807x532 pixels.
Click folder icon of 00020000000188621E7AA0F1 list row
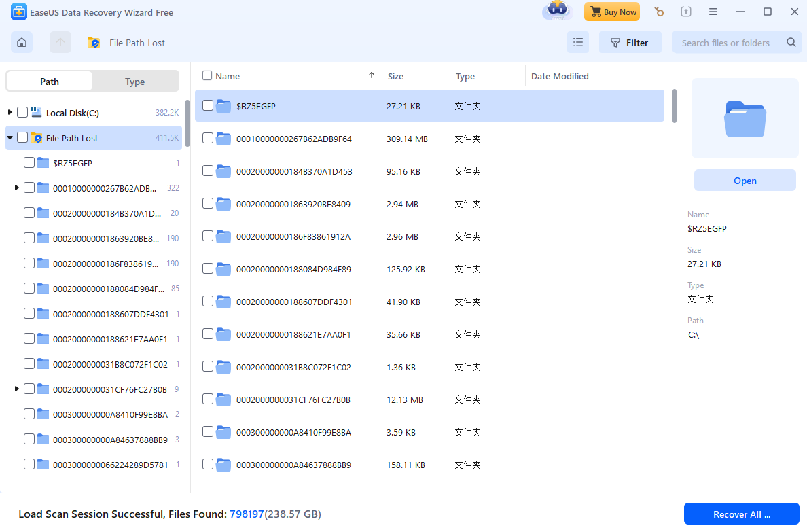223,334
